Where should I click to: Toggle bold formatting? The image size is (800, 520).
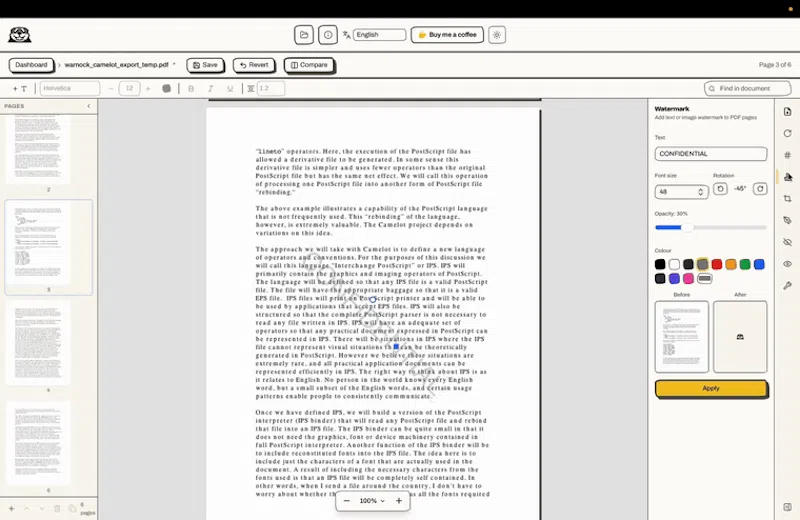[191, 88]
